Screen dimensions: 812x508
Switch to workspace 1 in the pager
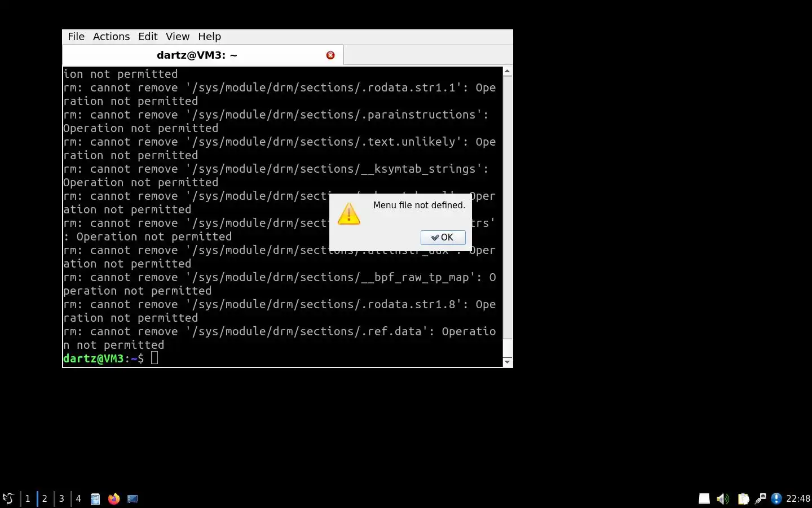pos(28,498)
